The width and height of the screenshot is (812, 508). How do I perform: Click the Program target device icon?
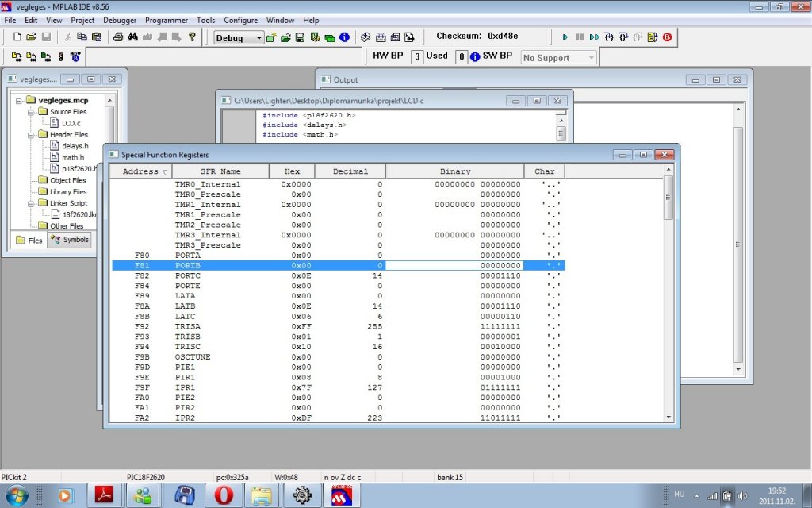[17, 57]
